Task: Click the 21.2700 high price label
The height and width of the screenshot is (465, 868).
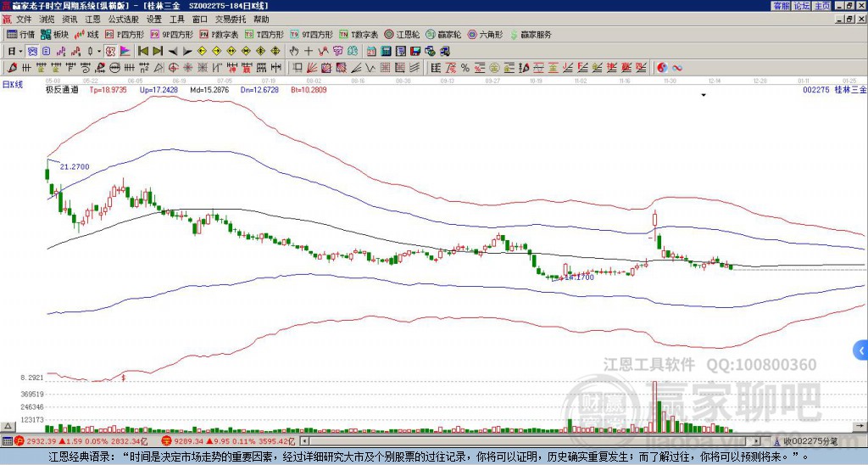Action: coord(75,166)
